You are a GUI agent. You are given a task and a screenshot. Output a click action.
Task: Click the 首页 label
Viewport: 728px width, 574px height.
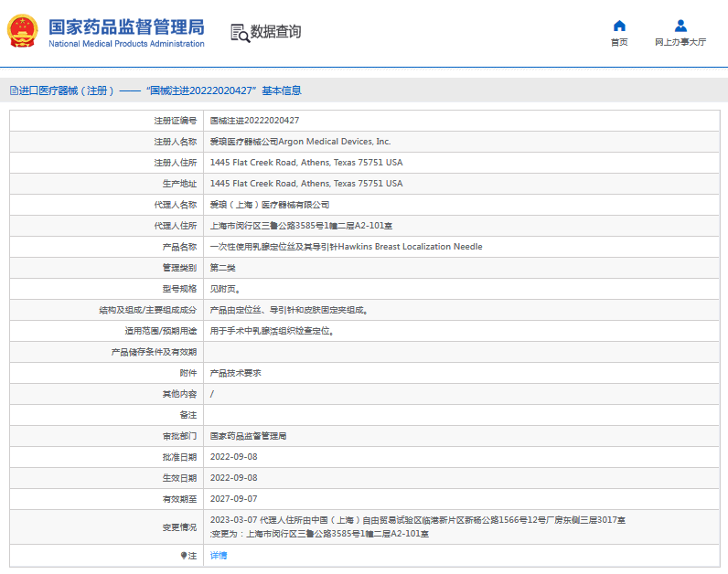pos(619,42)
